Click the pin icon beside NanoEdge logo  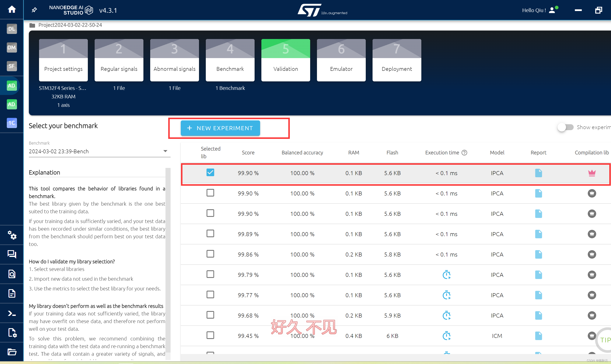tap(34, 10)
